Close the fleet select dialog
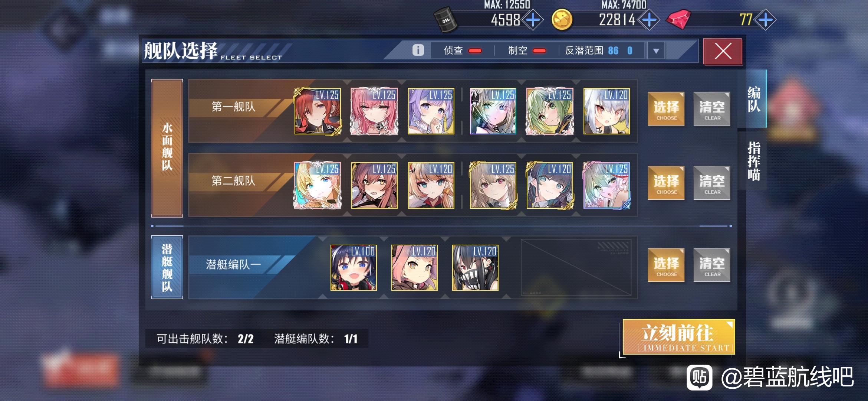Screen dimensions: 868x401 coord(723,51)
